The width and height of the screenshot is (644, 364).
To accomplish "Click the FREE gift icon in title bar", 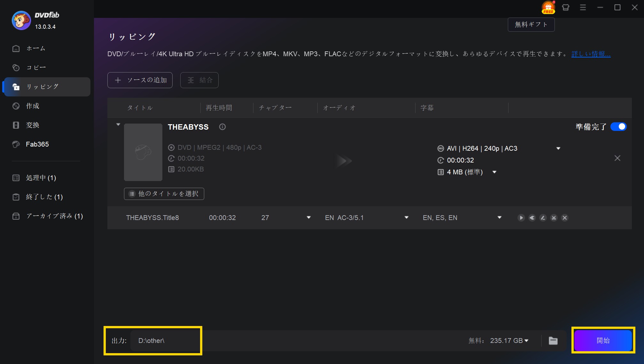I will click(548, 7).
